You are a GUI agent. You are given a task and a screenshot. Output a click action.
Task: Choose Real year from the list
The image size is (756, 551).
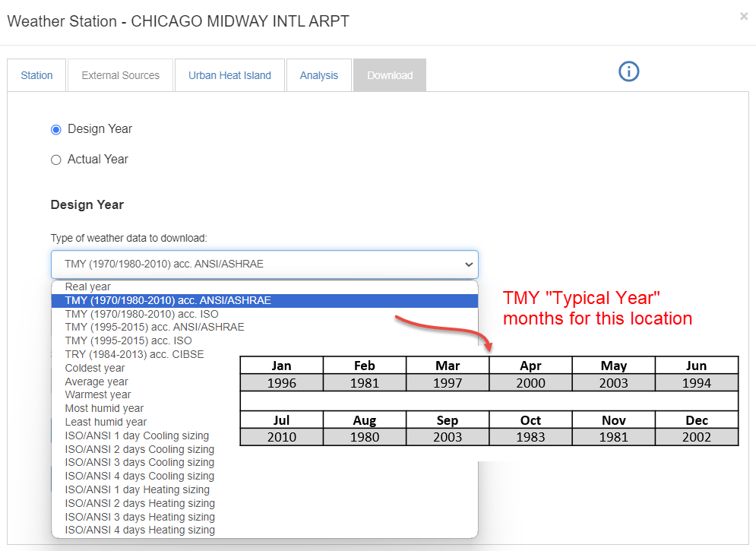coord(88,287)
